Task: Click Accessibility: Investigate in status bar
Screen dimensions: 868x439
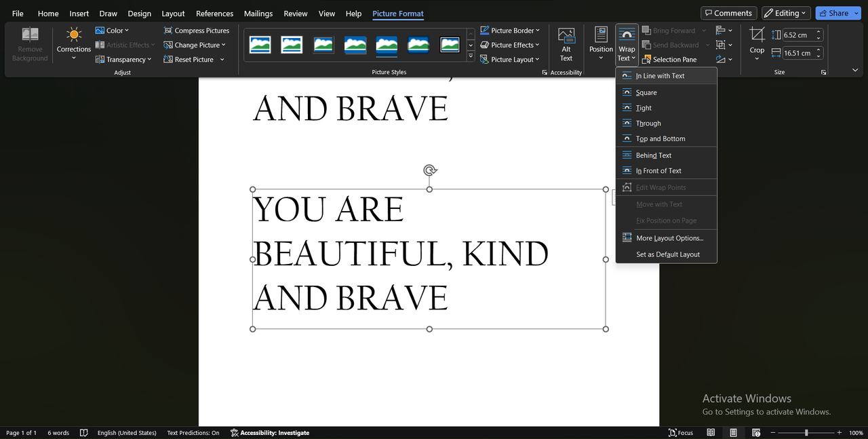Action: coord(270,433)
